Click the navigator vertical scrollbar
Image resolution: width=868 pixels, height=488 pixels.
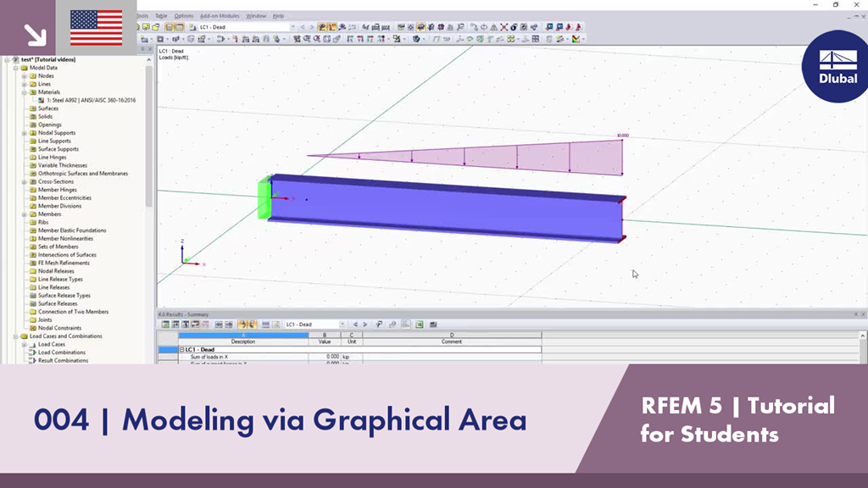(x=148, y=136)
